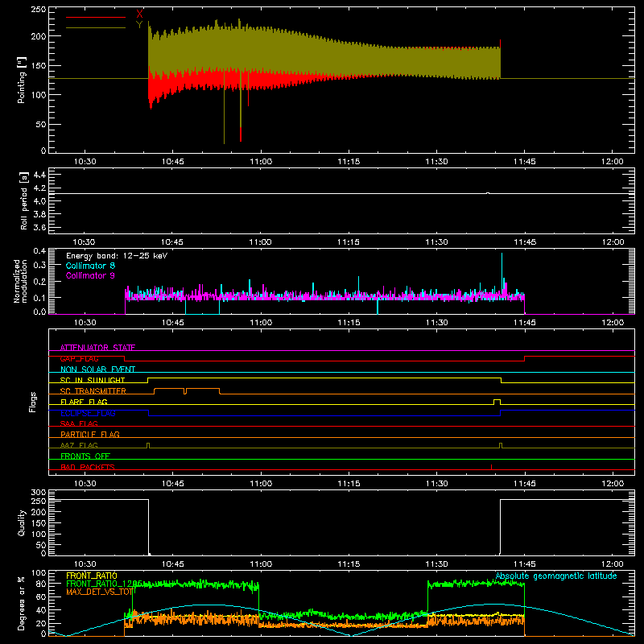Select the 'Flags' axis title
The image size is (644, 644).
pyautogui.click(x=32, y=402)
